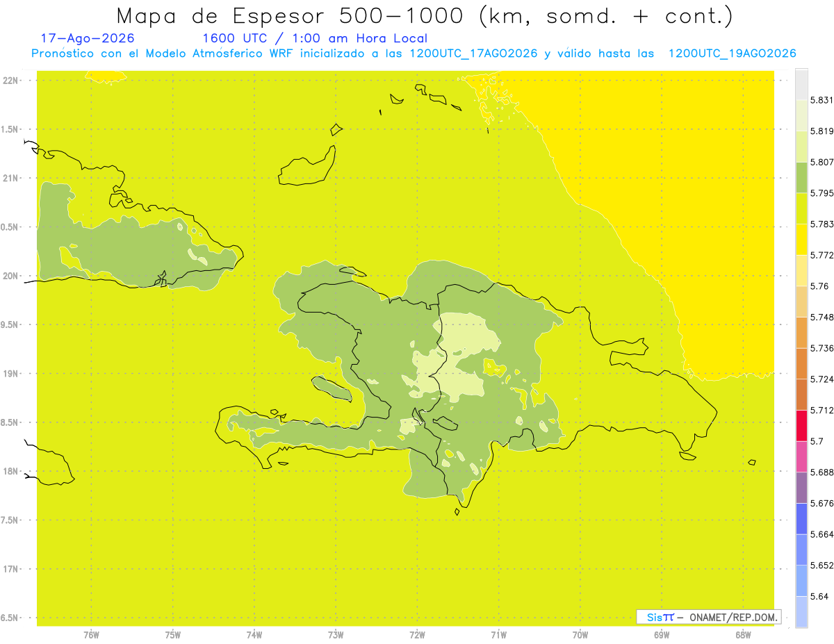The height and width of the screenshot is (644, 834).
Task: Click the time label '1600 UTC / 1:00 am Hora Local'
Action: 315,39
